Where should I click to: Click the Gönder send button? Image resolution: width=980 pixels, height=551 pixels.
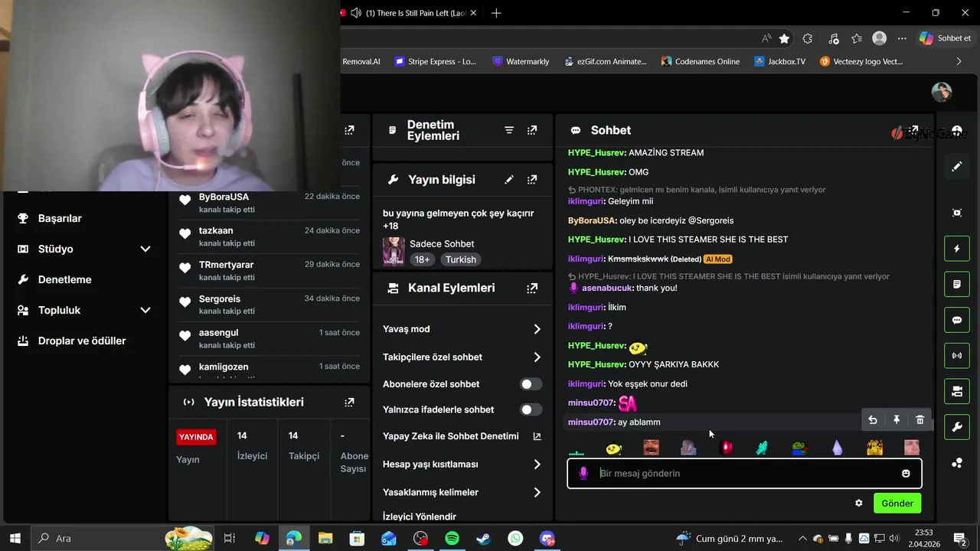tap(897, 504)
